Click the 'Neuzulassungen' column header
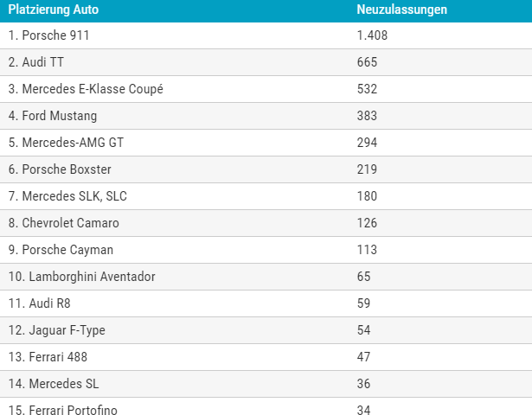This screenshot has height=415, width=532. 401,10
